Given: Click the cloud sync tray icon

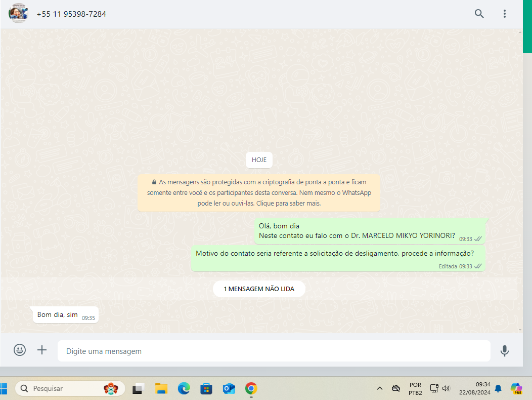Looking at the screenshot, I should 396,388.
